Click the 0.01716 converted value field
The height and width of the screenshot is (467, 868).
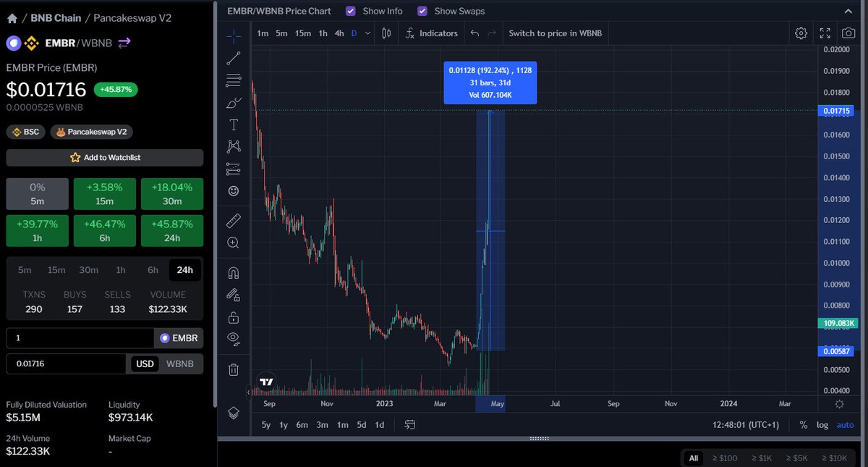point(67,363)
